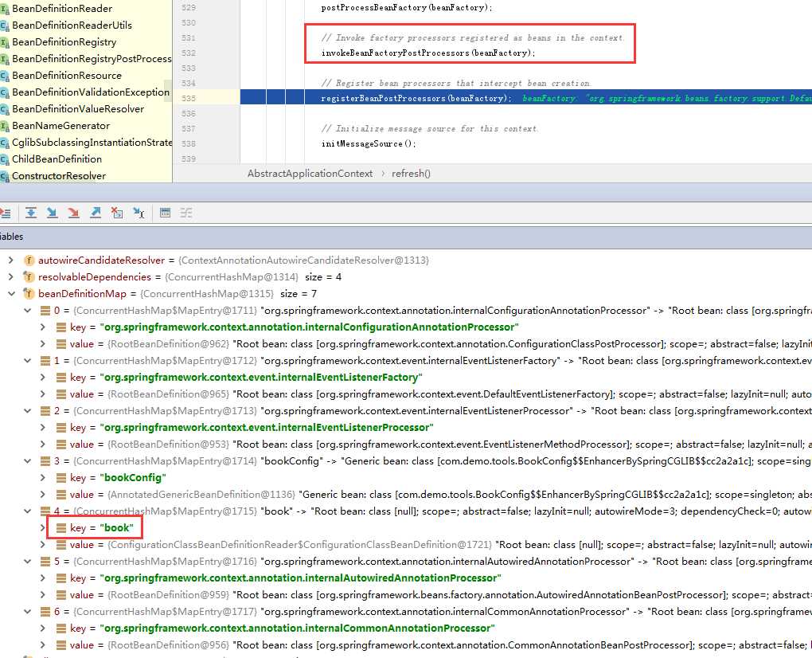Image resolution: width=812 pixels, height=658 pixels.
Task: Collapse map entry 2 internalEventListenerProcessor
Action: [27, 411]
